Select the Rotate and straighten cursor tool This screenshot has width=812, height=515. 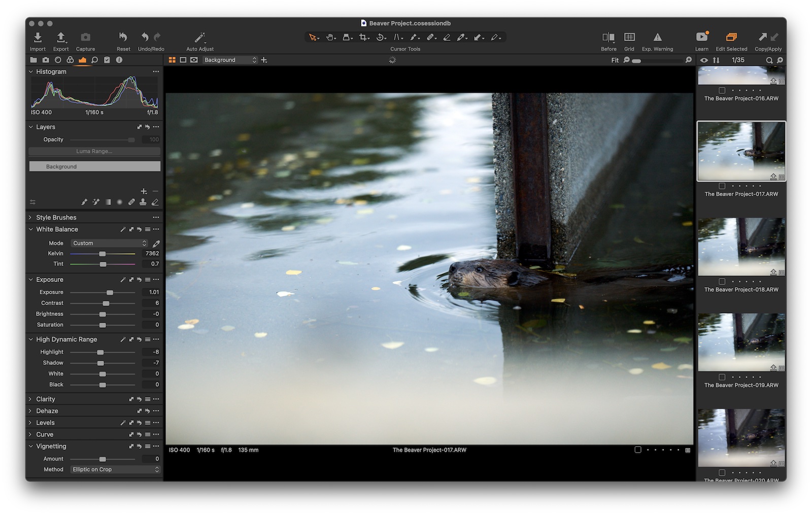click(381, 37)
